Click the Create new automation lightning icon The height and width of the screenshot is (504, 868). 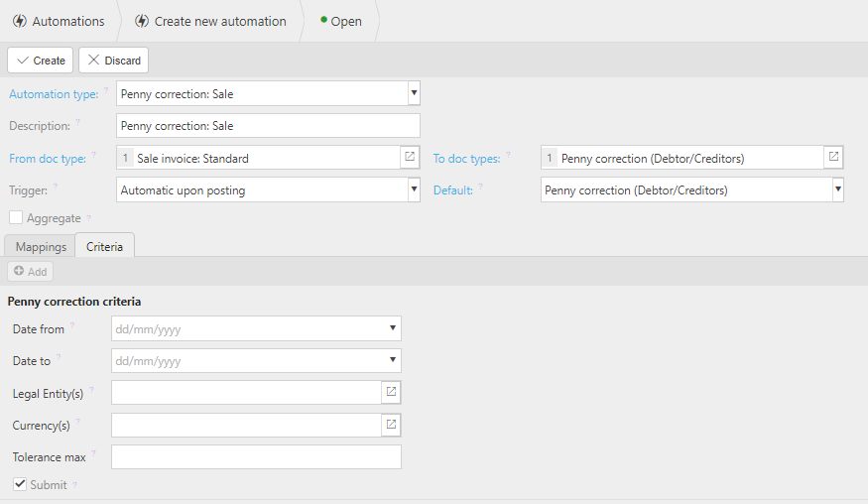coord(142,21)
